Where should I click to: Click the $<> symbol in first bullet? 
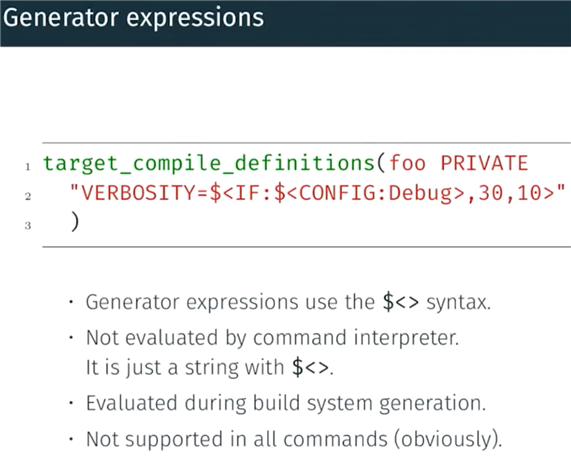click(x=401, y=302)
